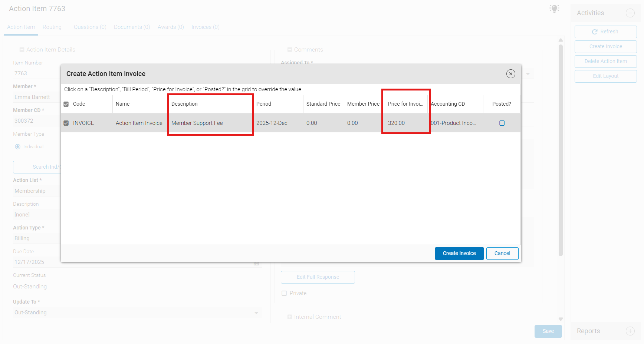Open the Update To dropdown

click(256, 313)
